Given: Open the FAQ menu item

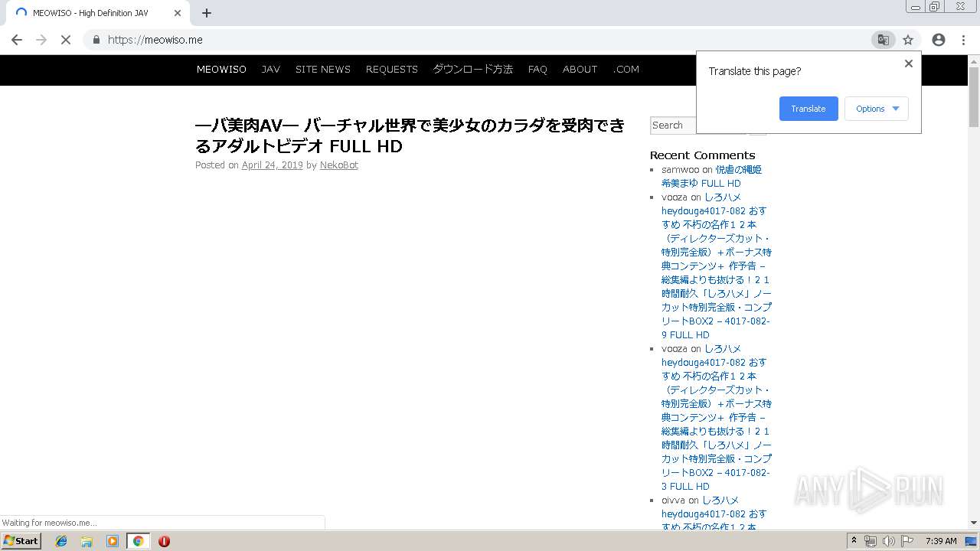Looking at the screenshot, I should [x=537, y=69].
